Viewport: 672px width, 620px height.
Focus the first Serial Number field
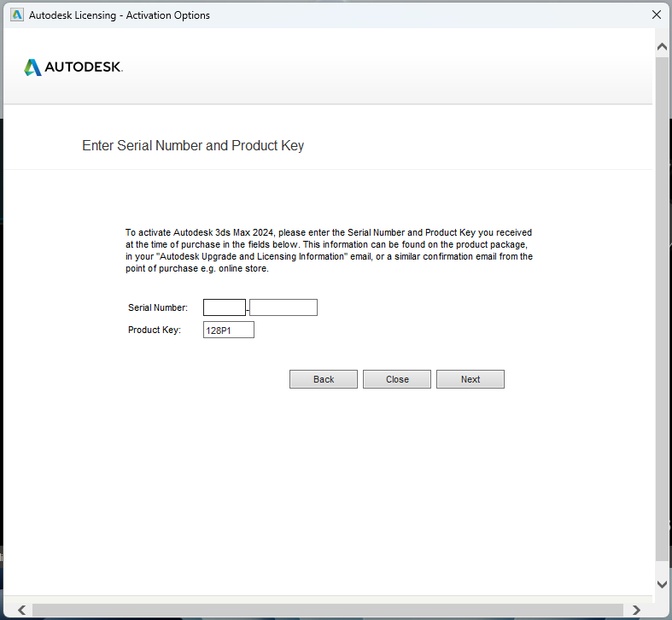click(225, 307)
